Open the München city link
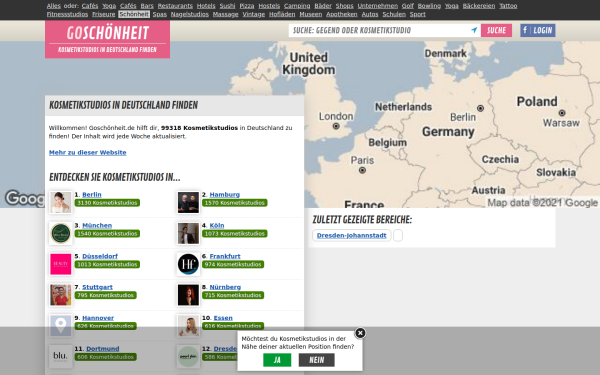600x375 pixels. (x=97, y=225)
